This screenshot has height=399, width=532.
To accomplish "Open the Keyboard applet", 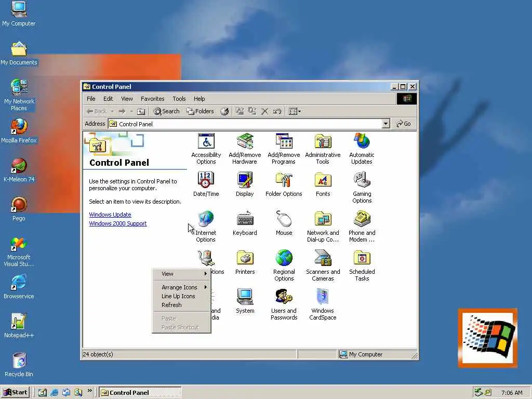I will [x=245, y=223].
